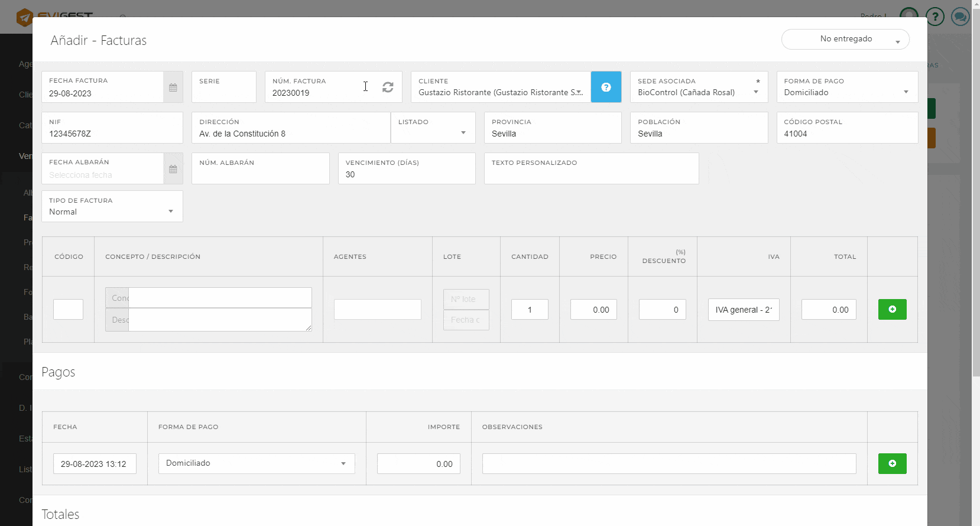Click the Fecha Factura calendar icon
Viewport: 980px width, 526px height.
click(x=173, y=87)
